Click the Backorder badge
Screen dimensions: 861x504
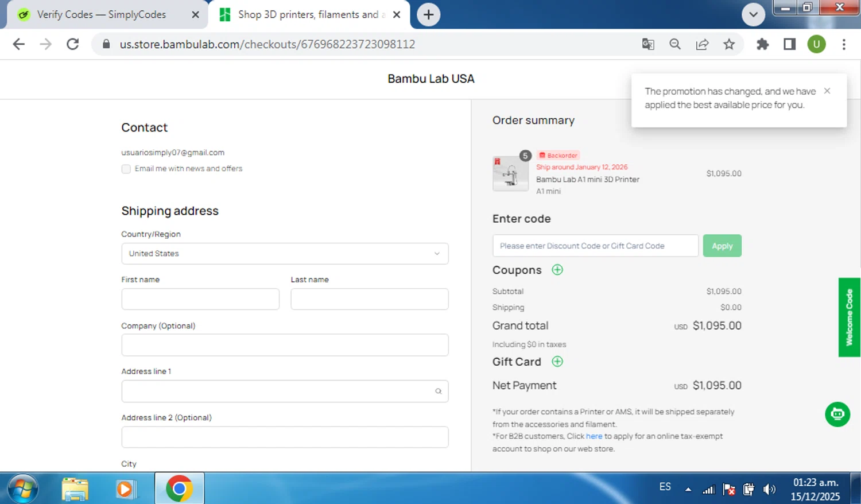pos(559,156)
